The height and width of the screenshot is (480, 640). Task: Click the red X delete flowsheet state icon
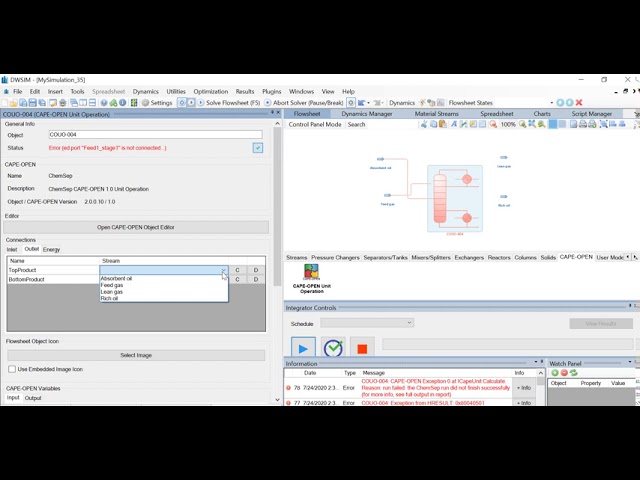pos(579,103)
